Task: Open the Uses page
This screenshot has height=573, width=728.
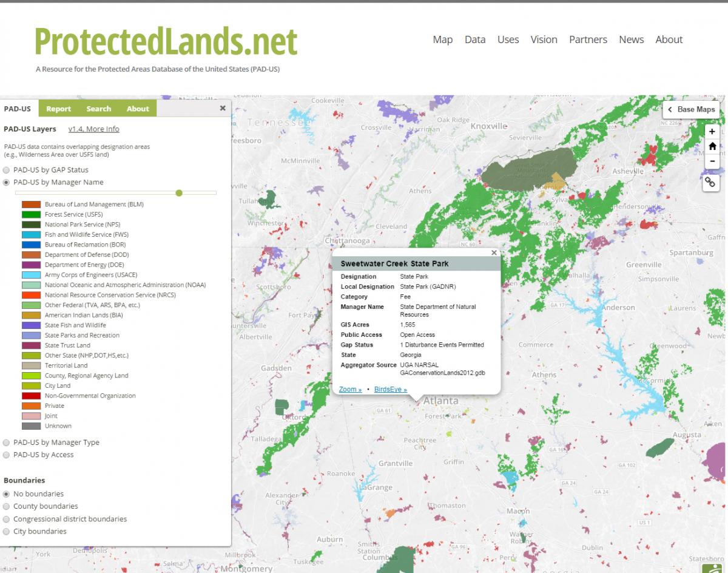Action: [508, 39]
